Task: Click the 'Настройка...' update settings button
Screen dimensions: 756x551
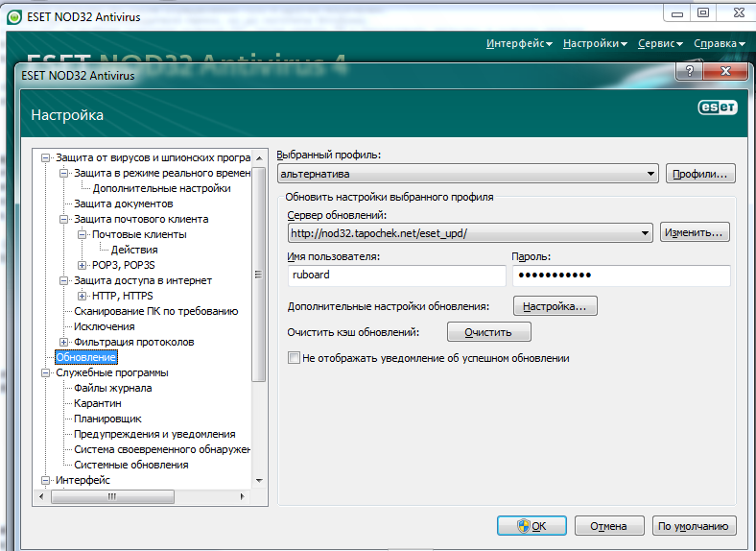Action: tap(555, 306)
